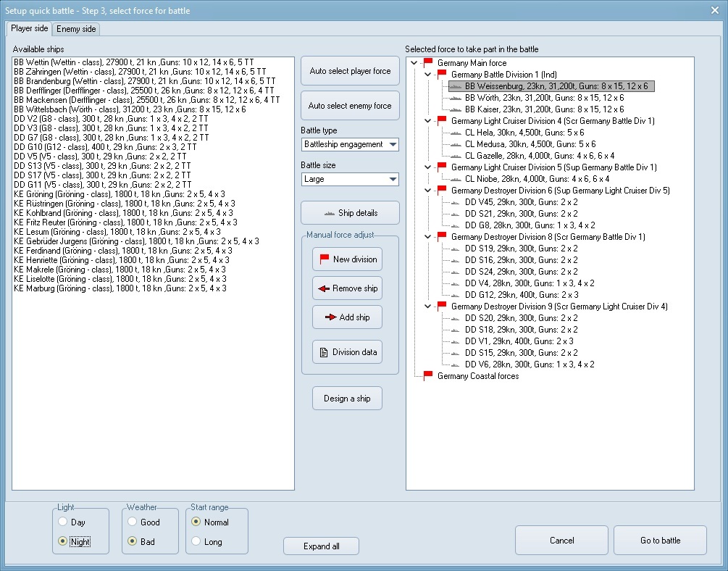Click the red arrow icon on Remove ship
The width and height of the screenshot is (728, 571).
[323, 288]
